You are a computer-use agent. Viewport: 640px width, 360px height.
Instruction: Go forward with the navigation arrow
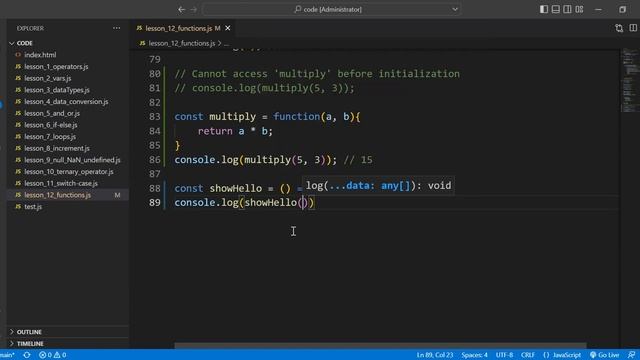(193, 9)
